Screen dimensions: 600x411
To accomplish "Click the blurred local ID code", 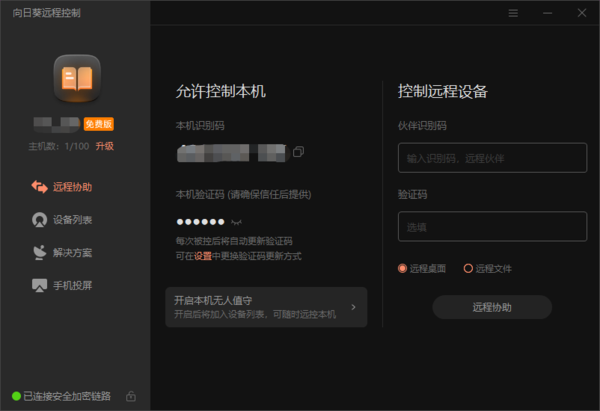I will click(232, 153).
